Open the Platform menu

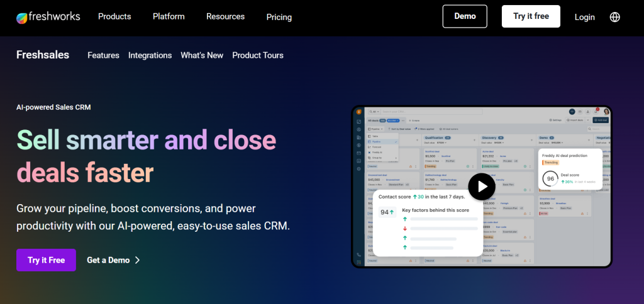(x=169, y=16)
